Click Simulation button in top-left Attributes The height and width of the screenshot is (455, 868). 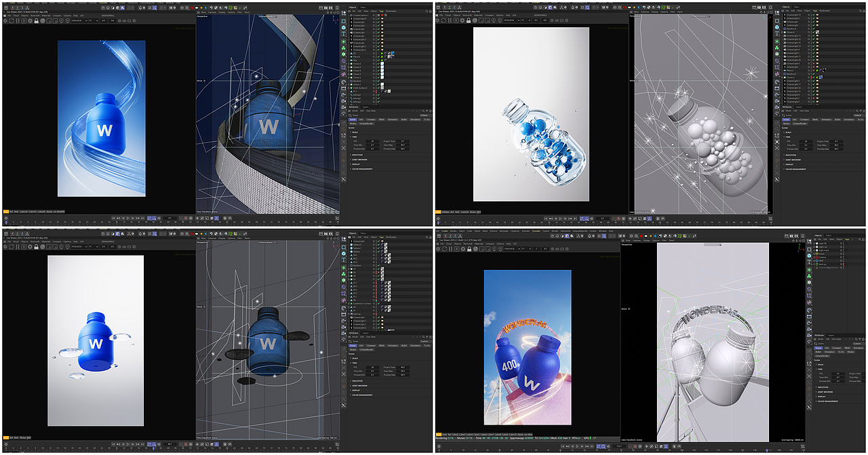415,119
